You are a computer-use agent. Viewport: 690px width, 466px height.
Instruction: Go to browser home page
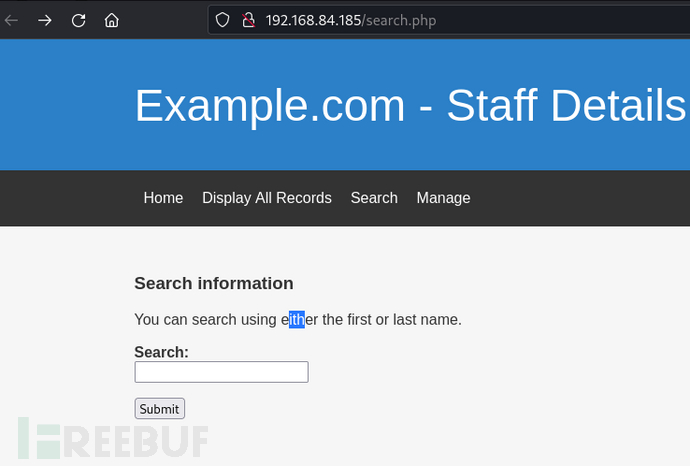111,20
